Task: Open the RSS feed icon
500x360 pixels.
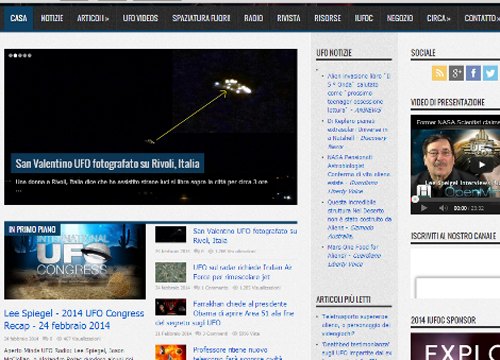Action: (x=439, y=73)
